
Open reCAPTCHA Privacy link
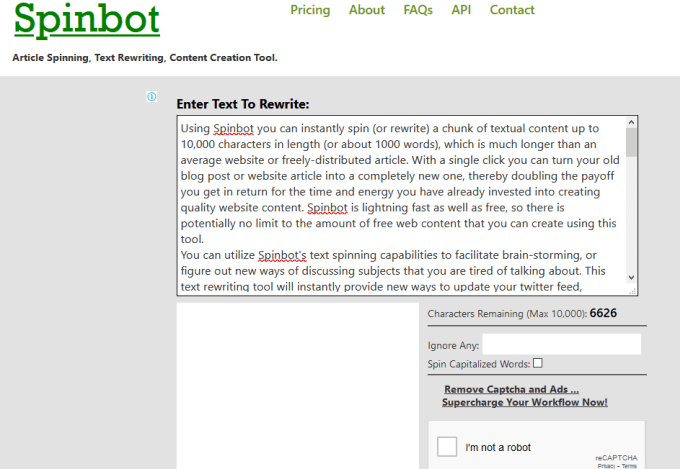(x=606, y=466)
